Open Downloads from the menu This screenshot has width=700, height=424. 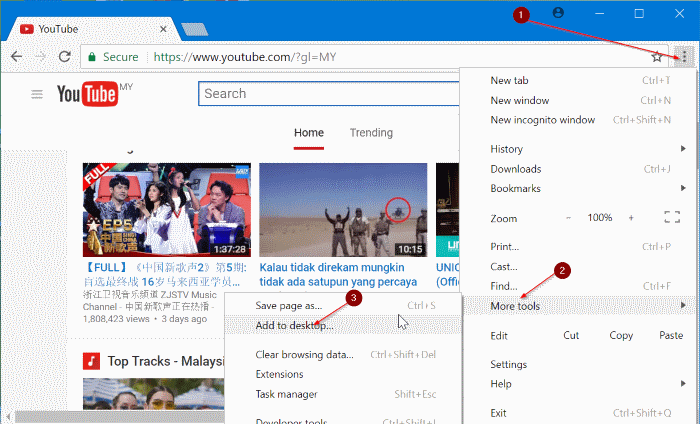(579, 169)
